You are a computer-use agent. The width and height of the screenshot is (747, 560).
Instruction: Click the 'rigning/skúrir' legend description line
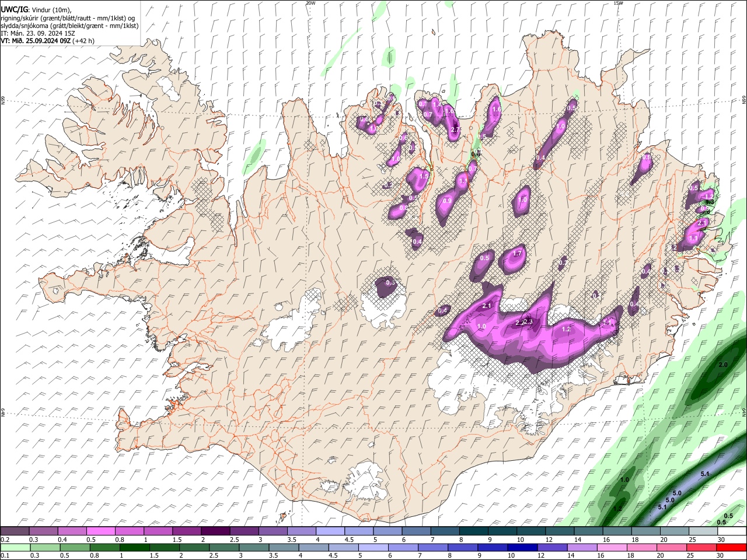click(69, 18)
